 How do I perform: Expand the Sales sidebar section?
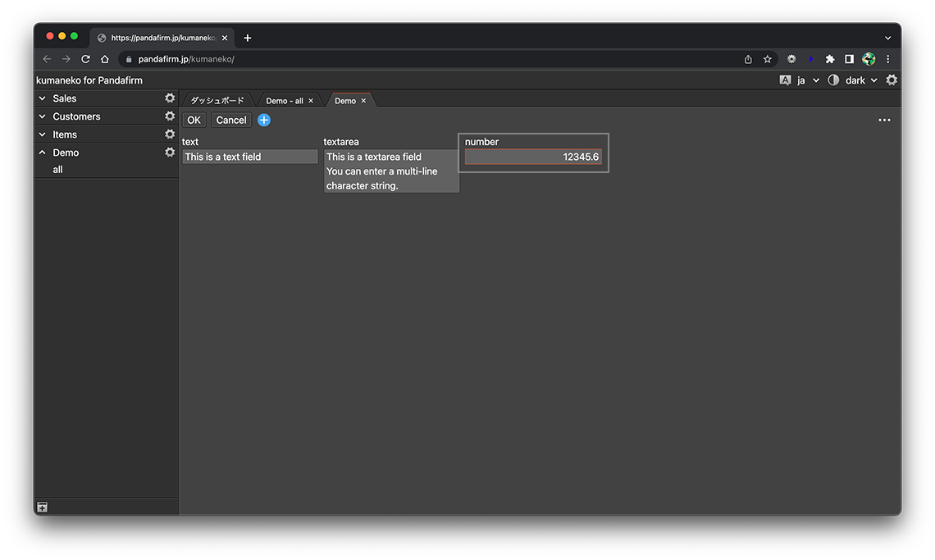tap(43, 98)
